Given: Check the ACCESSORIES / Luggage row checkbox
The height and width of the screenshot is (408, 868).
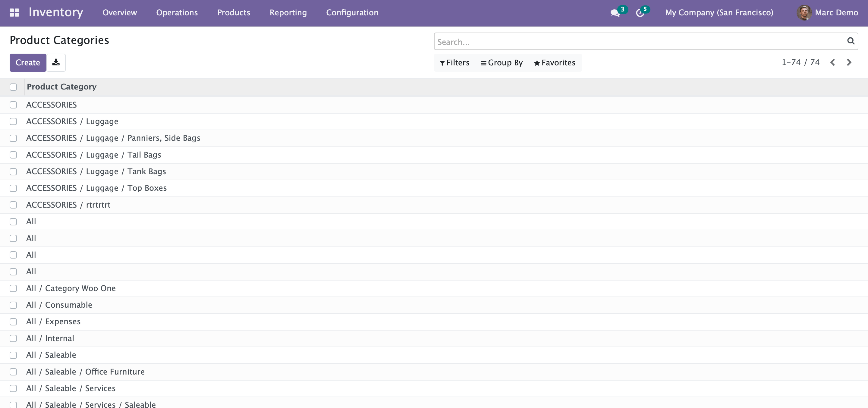Looking at the screenshot, I should coord(13,121).
